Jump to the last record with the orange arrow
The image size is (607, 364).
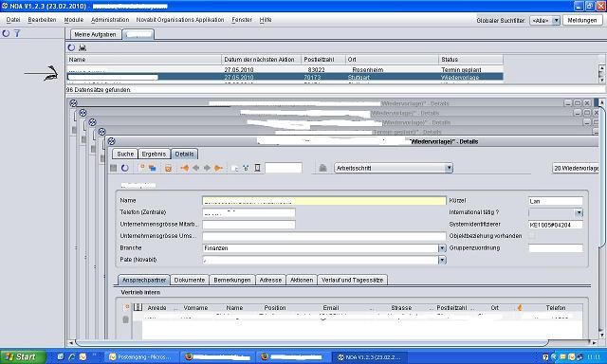(x=218, y=168)
